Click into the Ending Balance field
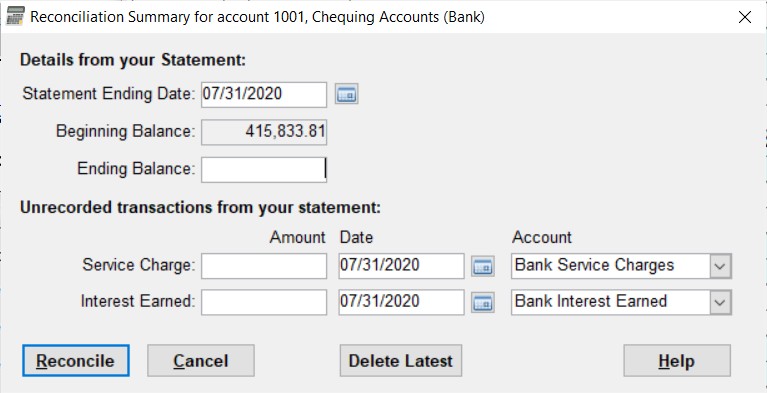The height and width of the screenshot is (393, 767). pos(264,169)
